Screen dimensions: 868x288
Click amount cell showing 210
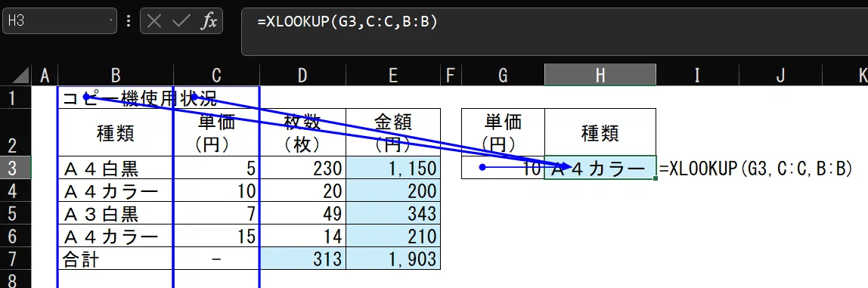pyautogui.click(x=393, y=236)
